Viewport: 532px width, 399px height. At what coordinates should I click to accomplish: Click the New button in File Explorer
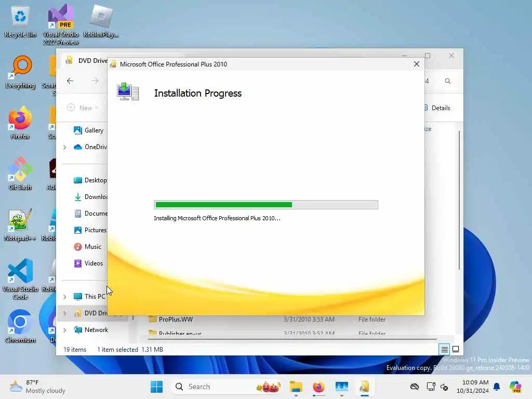click(x=83, y=108)
